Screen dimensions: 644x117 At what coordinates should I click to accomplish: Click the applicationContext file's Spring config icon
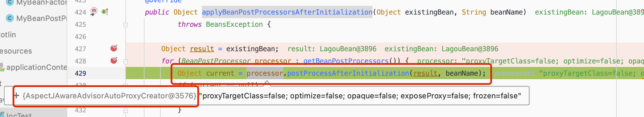click(x=2, y=68)
